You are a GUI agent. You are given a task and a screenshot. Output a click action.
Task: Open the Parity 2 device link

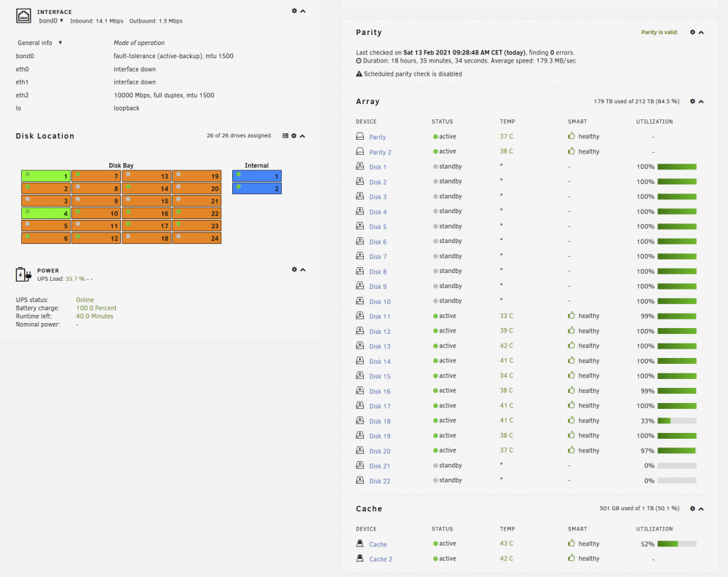click(380, 152)
